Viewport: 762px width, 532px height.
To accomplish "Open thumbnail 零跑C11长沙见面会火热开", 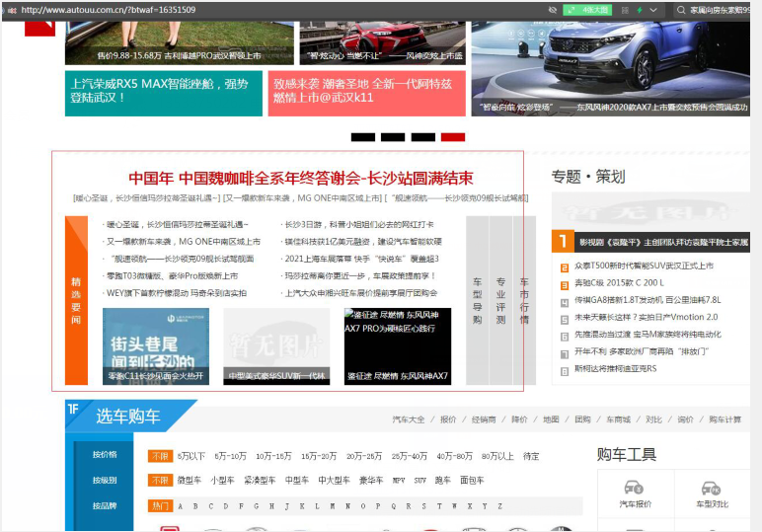I will 156,346.
